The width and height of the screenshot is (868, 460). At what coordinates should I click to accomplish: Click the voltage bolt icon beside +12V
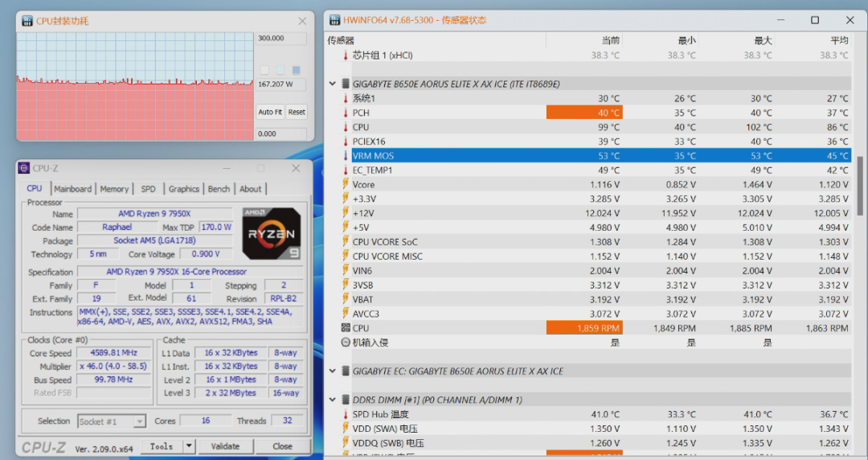(346, 213)
